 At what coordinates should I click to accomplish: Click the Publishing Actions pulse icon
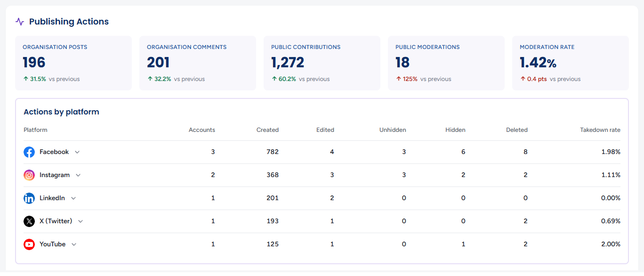[20, 22]
